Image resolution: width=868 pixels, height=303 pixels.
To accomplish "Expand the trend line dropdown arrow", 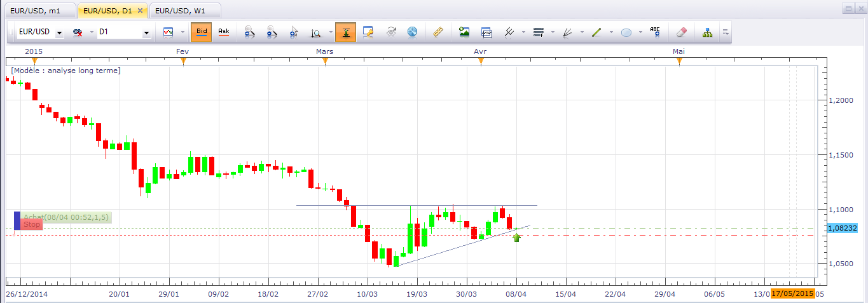I will (x=611, y=32).
